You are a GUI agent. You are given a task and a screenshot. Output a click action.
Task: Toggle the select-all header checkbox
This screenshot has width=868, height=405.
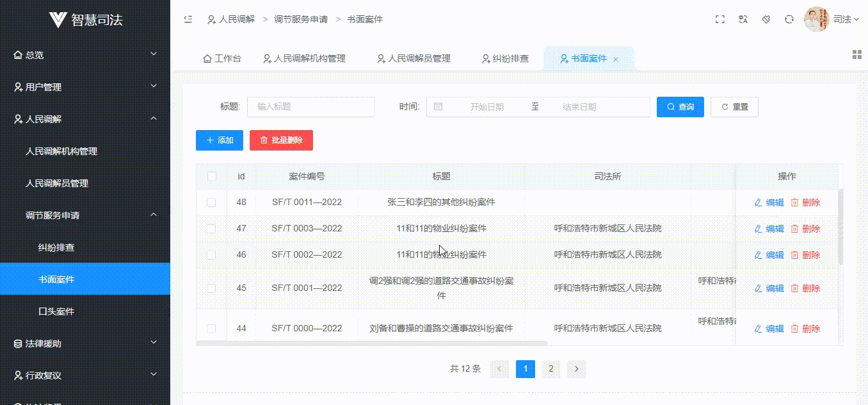(x=211, y=176)
